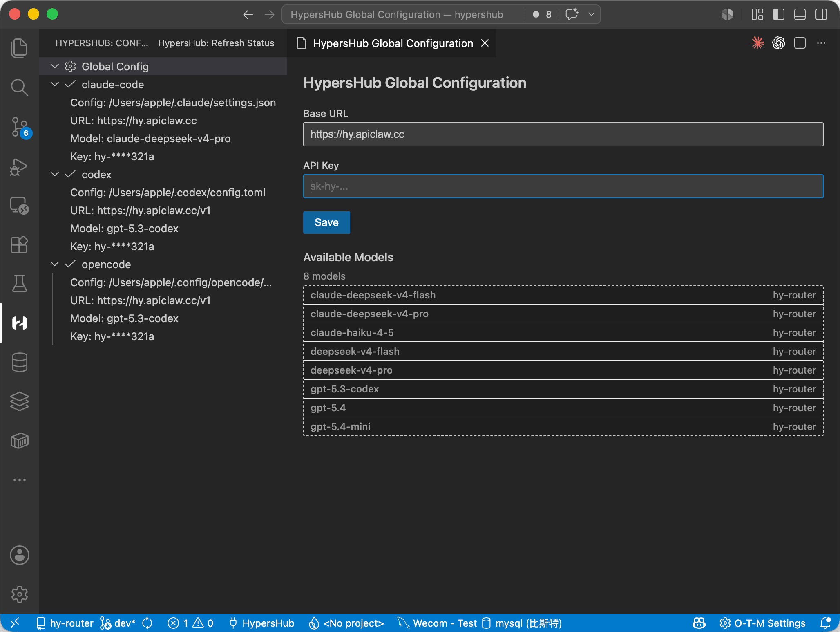
Task: Select Config: /Users/apple/.codex/config.toml tree item
Action: point(163,192)
